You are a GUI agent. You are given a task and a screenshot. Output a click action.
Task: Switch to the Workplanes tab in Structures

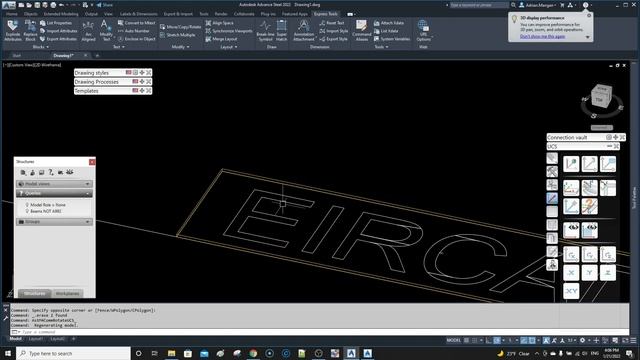pos(67,293)
